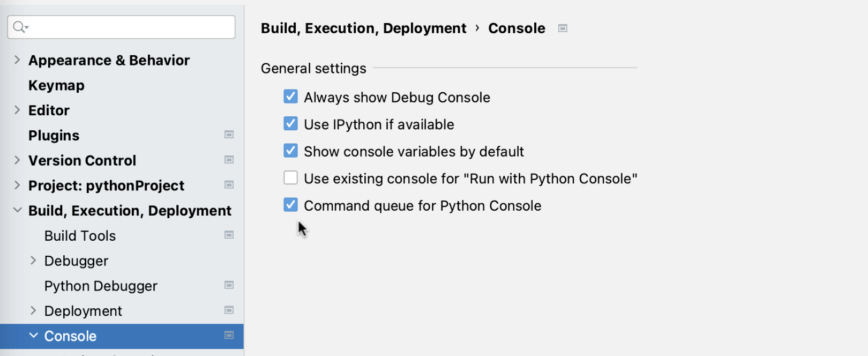The height and width of the screenshot is (356, 868).
Task: Collapse Build, Execution, Deployment section
Action: click(17, 210)
